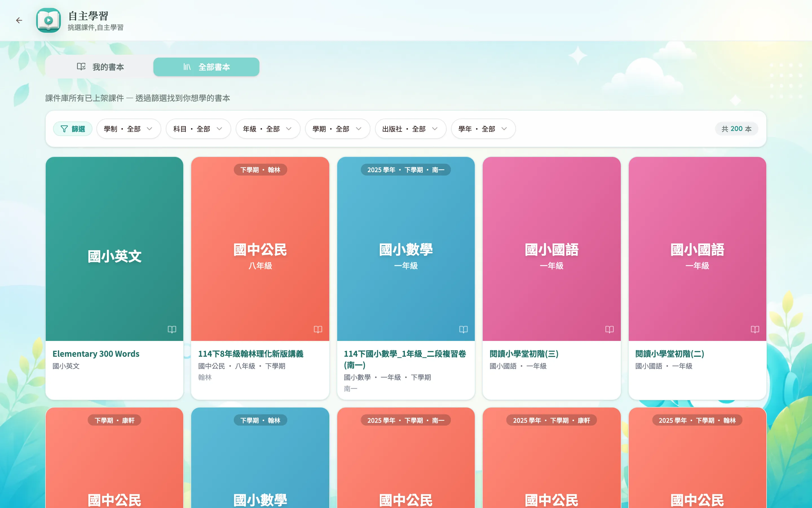812x508 pixels.
Task: Open the 國小英文 book cover thumbnail
Action: click(x=114, y=249)
